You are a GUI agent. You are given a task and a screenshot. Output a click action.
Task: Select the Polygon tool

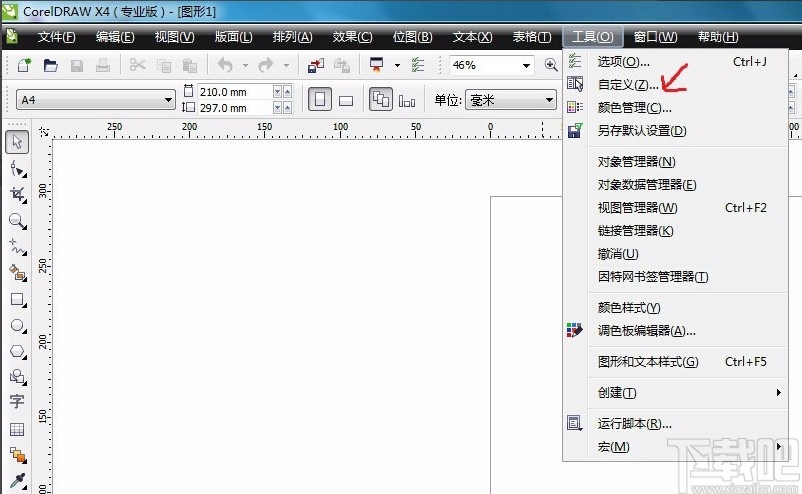click(18, 351)
